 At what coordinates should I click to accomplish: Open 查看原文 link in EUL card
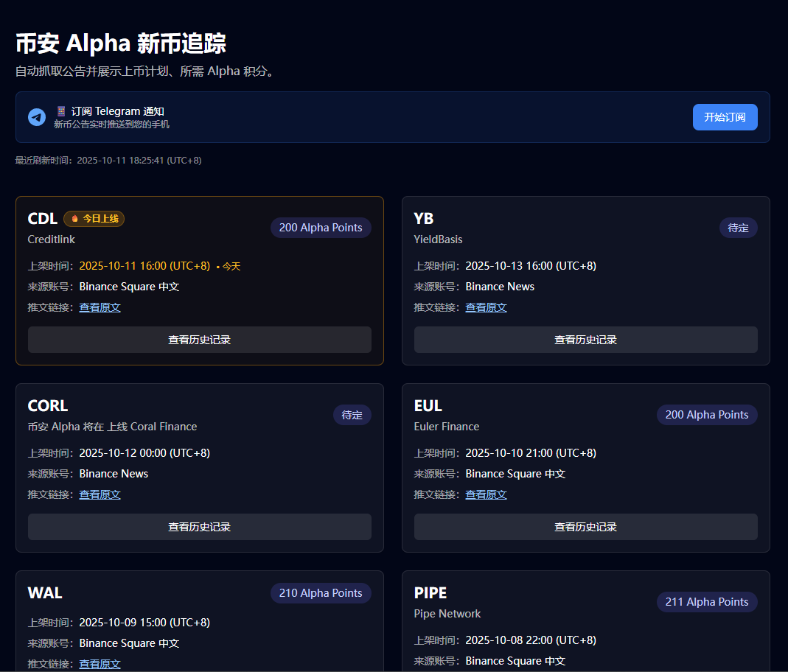click(486, 494)
